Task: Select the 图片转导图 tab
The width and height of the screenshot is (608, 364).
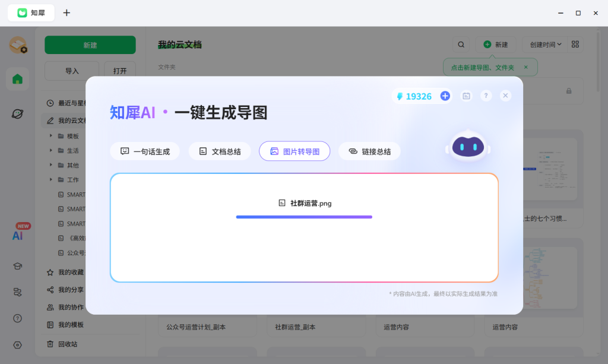Action: click(x=294, y=151)
